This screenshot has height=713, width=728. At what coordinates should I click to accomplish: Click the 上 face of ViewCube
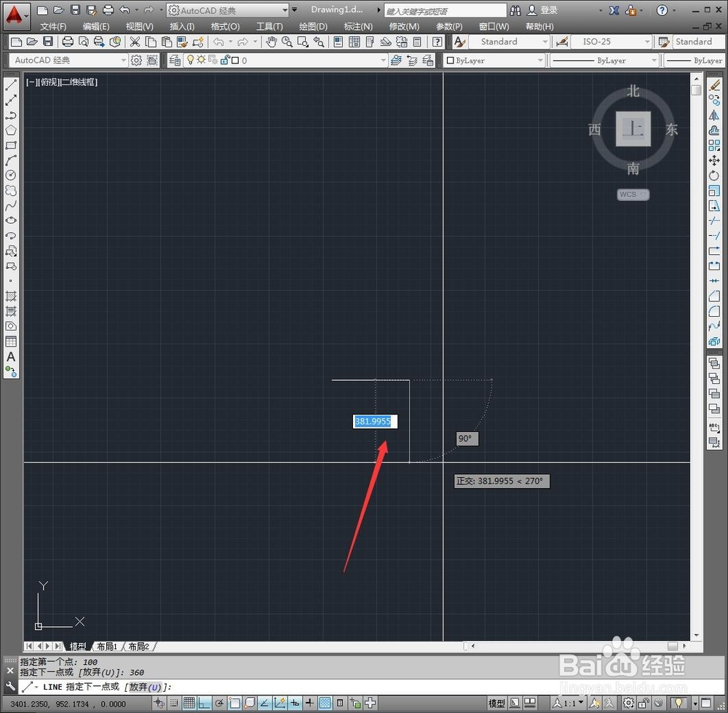point(633,129)
